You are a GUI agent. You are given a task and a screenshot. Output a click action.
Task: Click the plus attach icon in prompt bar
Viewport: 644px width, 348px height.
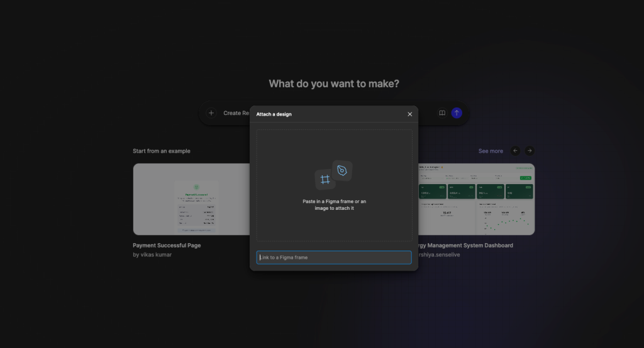pyautogui.click(x=211, y=113)
